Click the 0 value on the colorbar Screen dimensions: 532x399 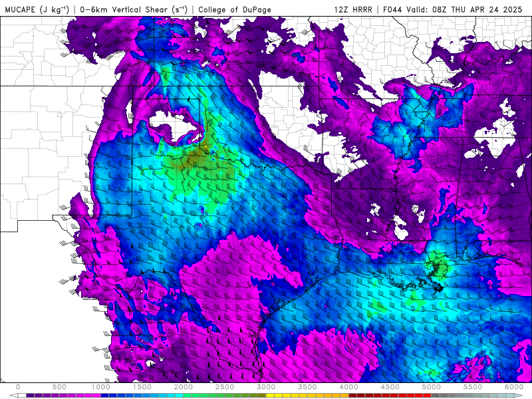click(x=18, y=387)
